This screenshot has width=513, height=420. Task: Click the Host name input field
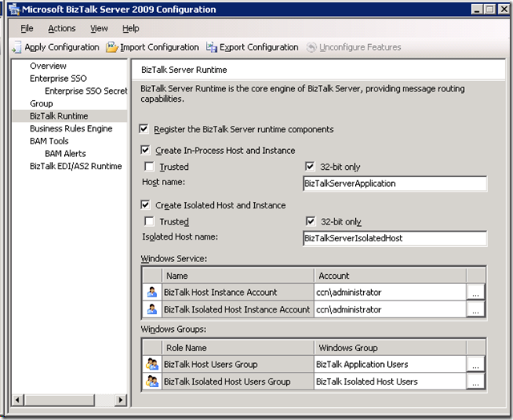tap(395, 184)
